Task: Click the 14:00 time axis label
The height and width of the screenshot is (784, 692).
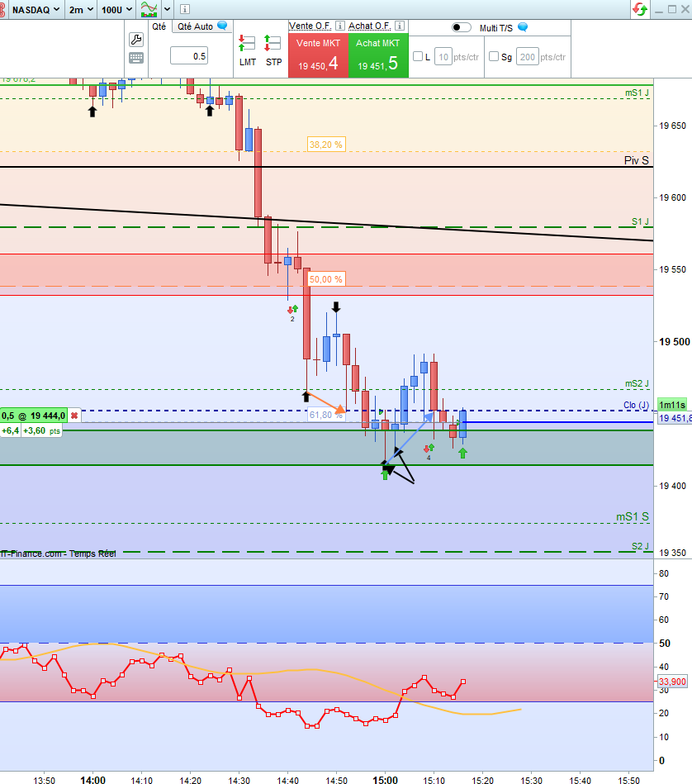Action: tap(93, 780)
